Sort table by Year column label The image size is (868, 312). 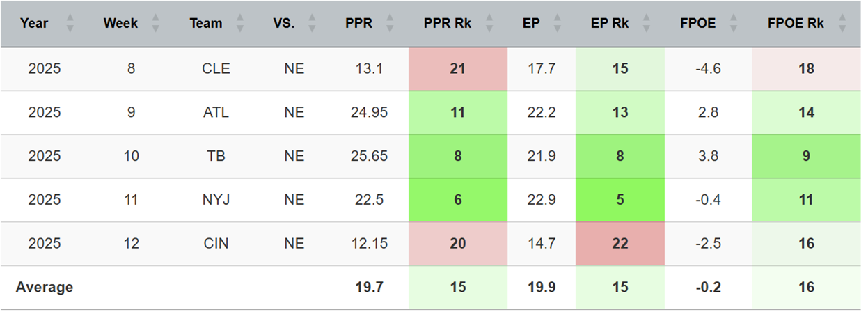pyautogui.click(x=34, y=24)
